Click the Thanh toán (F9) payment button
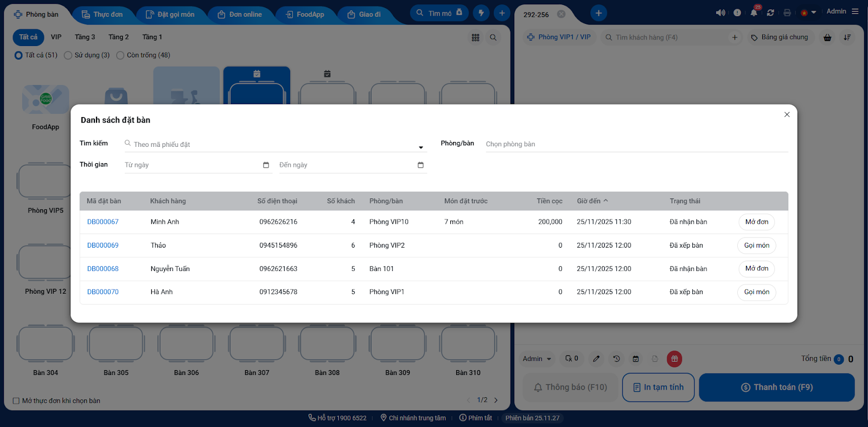This screenshot has width=868, height=427. pos(777,387)
